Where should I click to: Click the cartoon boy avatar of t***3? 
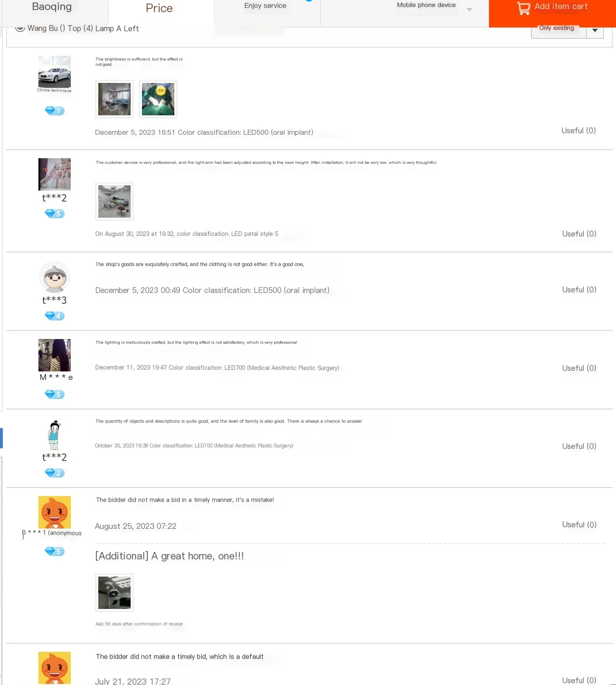55,277
